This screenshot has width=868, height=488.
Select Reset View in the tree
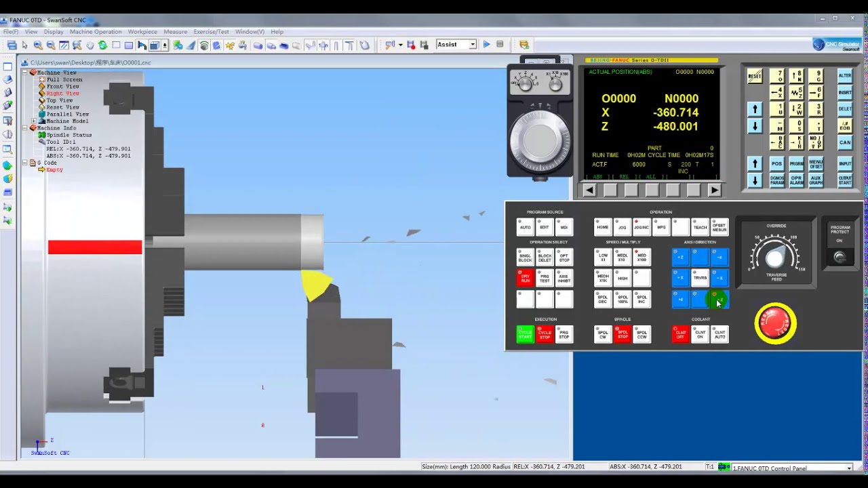[x=62, y=107]
